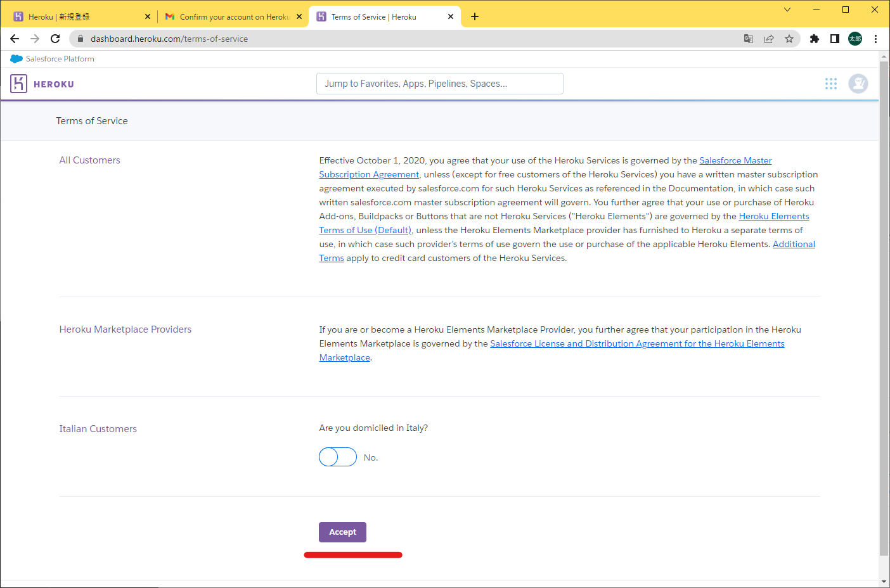890x588 pixels.
Task: Click the HEROKU wordmark link
Action: 54,84
